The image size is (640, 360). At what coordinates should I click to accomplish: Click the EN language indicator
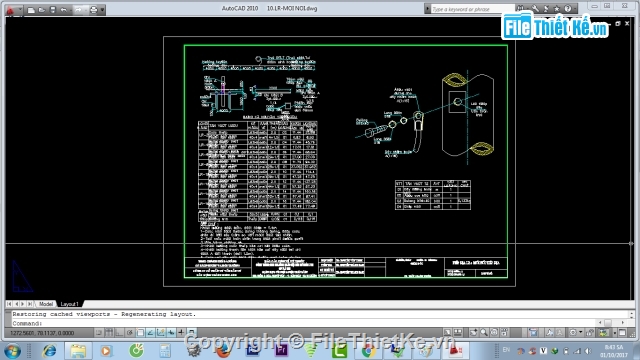pos(507,350)
